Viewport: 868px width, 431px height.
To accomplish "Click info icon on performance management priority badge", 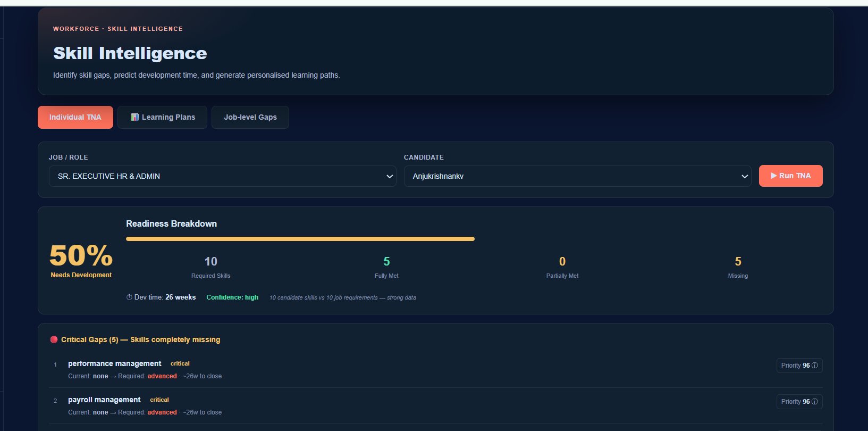I will (815, 366).
